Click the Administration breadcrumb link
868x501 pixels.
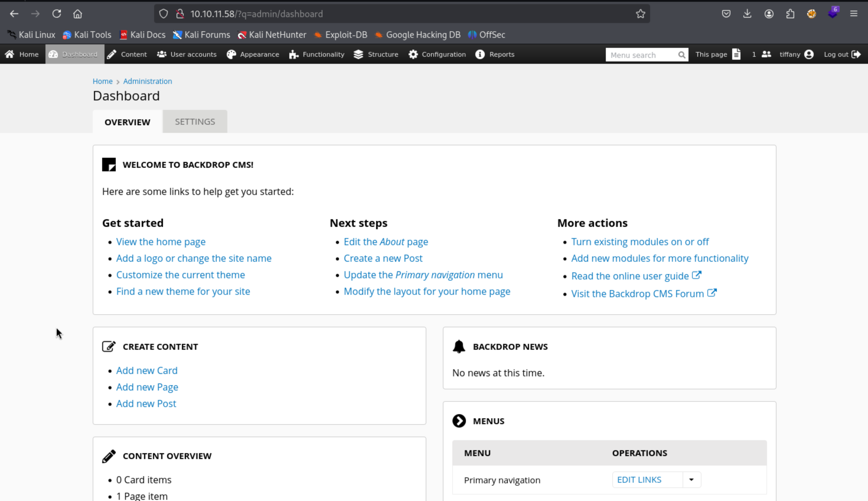148,81
